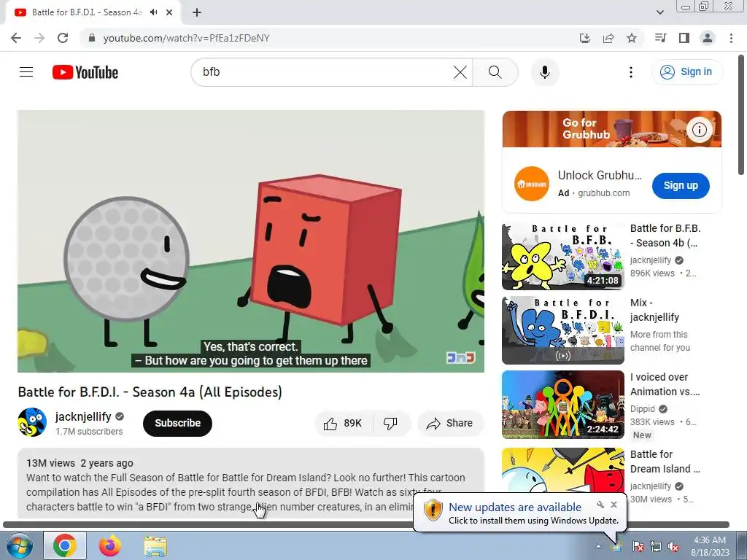
Task: Open the Go for Grubhub banner
Action: point(612,129)
